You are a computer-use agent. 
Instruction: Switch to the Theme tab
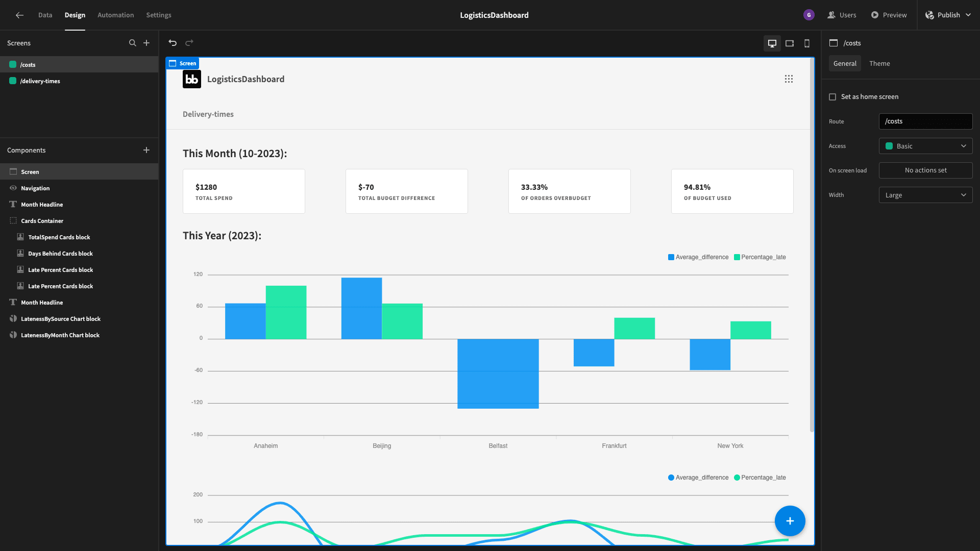coord(879,64)
